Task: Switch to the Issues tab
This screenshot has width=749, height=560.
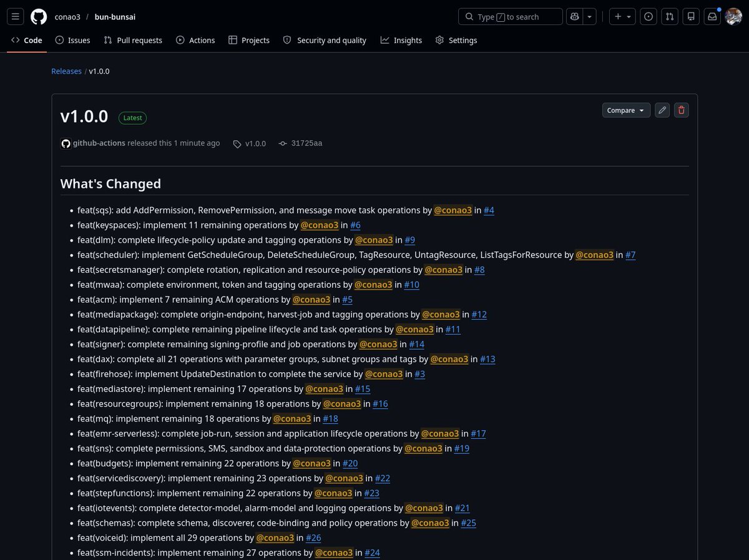Action: (x=73, y=40)
